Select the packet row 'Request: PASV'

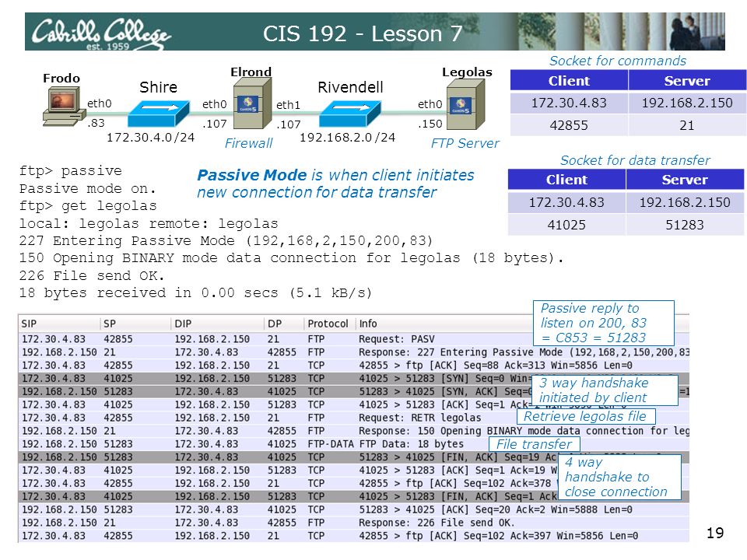pos(353,339)
